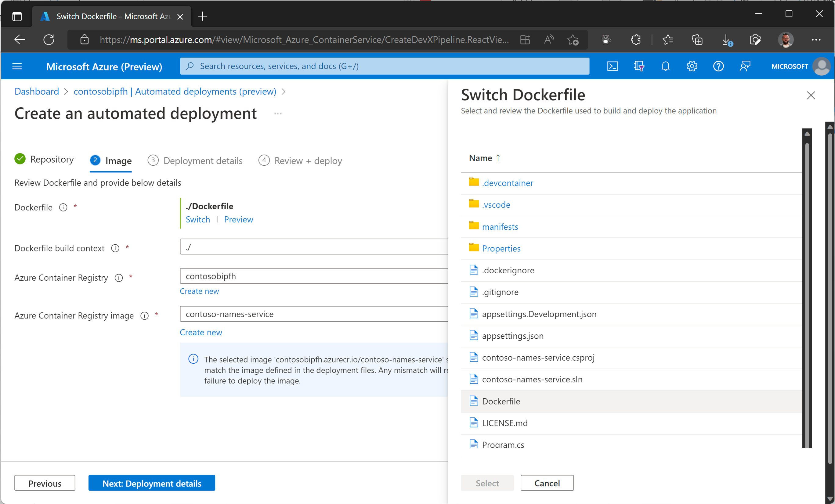Close the Switch Dockerfile panel
The image size is (835, 504).
click(811, 95)
